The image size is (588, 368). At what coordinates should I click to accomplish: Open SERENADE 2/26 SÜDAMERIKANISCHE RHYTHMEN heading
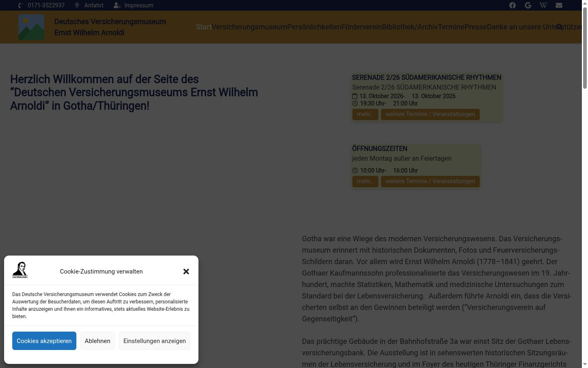click(427, 78)
